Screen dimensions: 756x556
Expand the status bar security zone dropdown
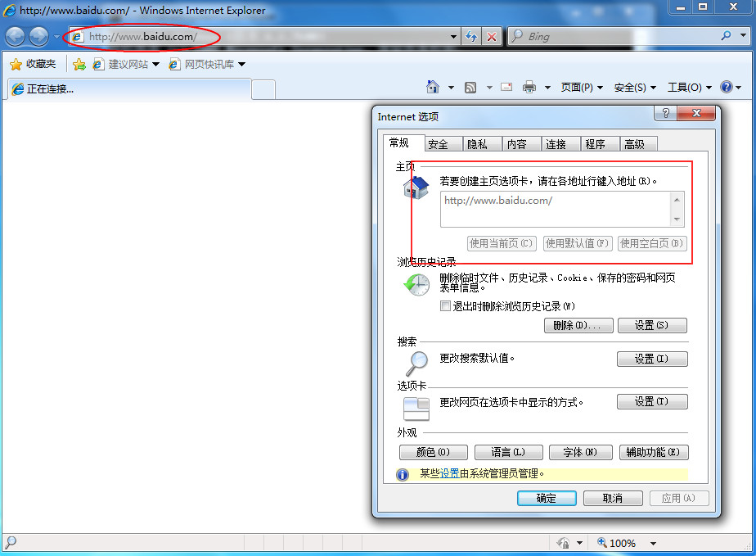(x=580, y=544)
